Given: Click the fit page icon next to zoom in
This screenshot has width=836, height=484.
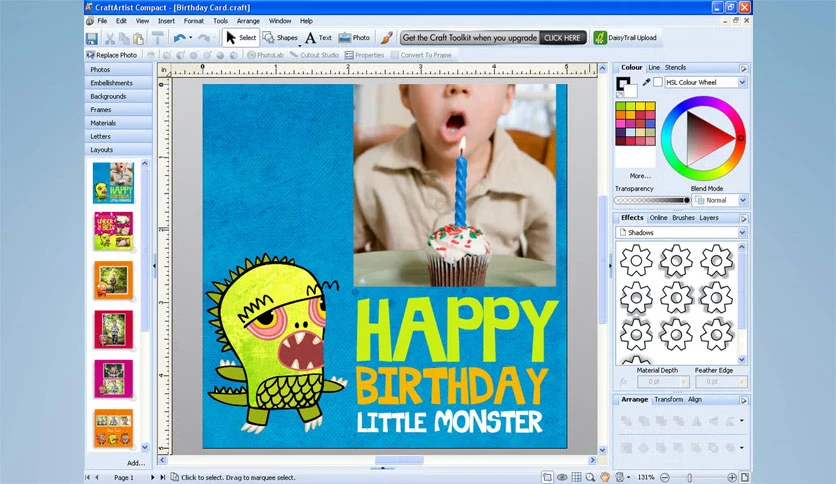Looking at the screenshot, I should [745, 477].
